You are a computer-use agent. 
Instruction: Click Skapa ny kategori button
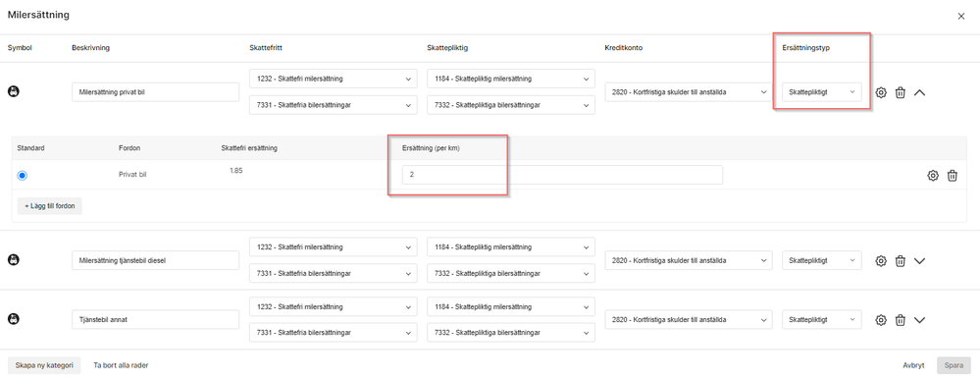(44, 365)
